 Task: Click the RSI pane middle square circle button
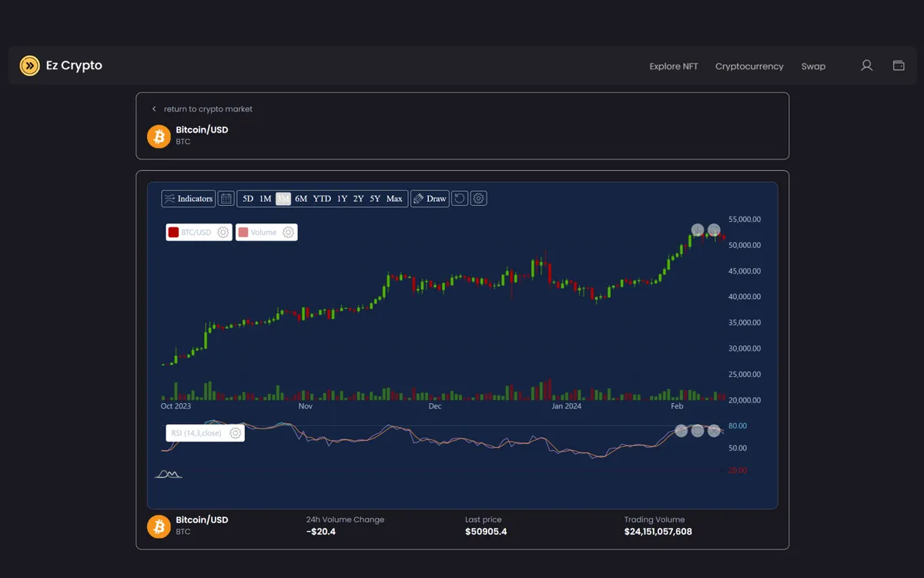(x=698, y=431)
